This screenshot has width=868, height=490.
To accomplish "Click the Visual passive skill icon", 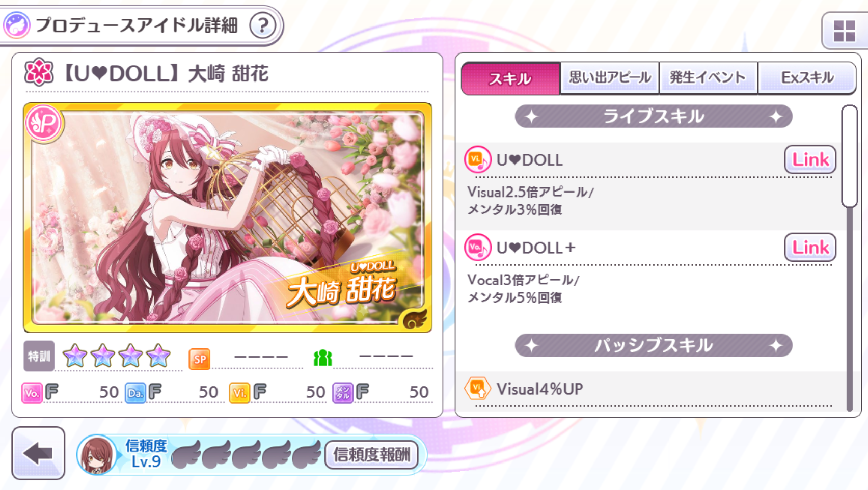I will (x=477, y=389).
